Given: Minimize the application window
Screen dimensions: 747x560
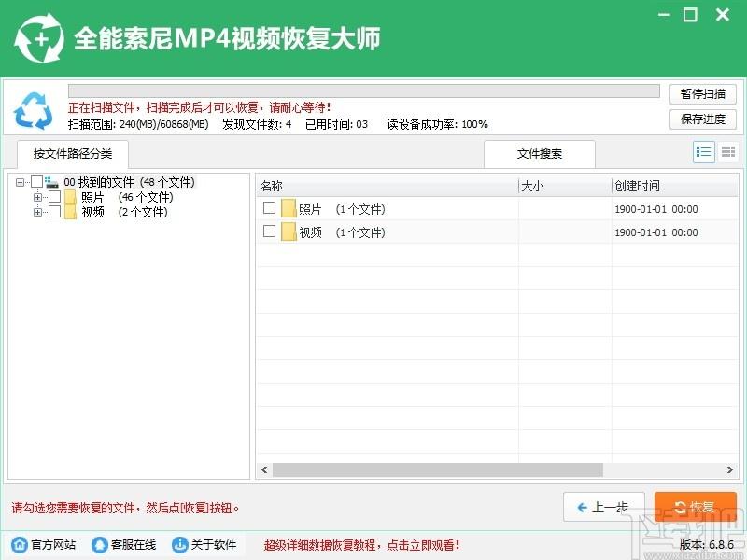Looking at the screenshot, I should tap(664, 15).
